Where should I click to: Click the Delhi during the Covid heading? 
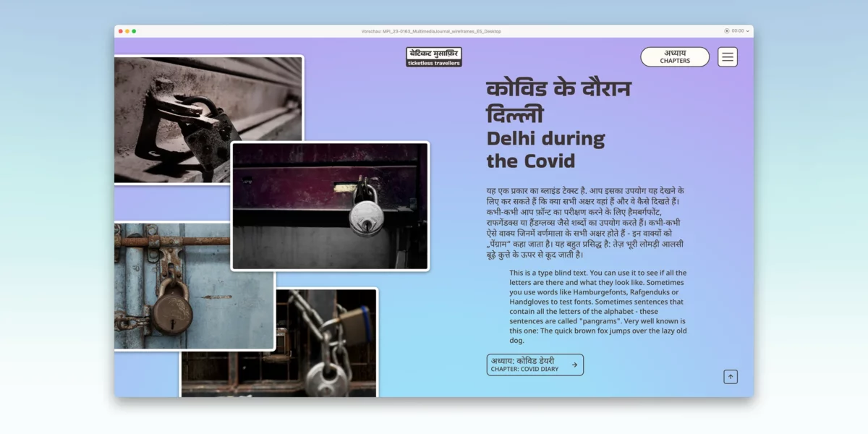click(545, 150)
